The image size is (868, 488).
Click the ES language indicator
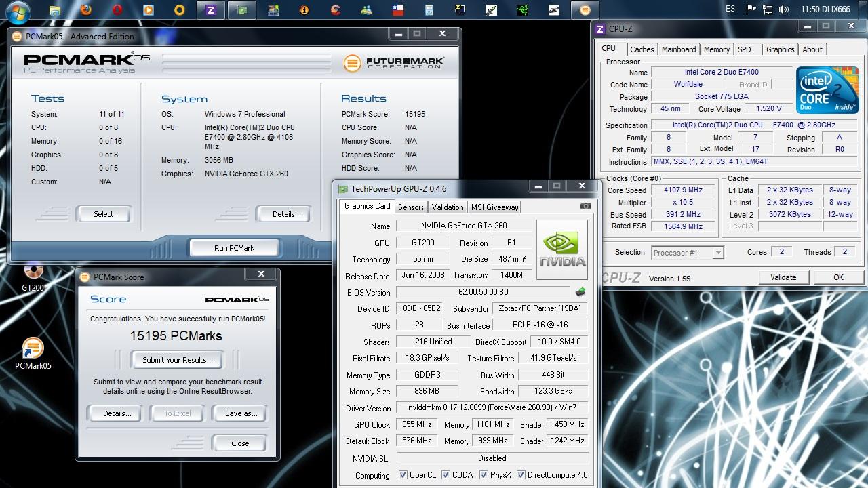[x=730, y=9]
